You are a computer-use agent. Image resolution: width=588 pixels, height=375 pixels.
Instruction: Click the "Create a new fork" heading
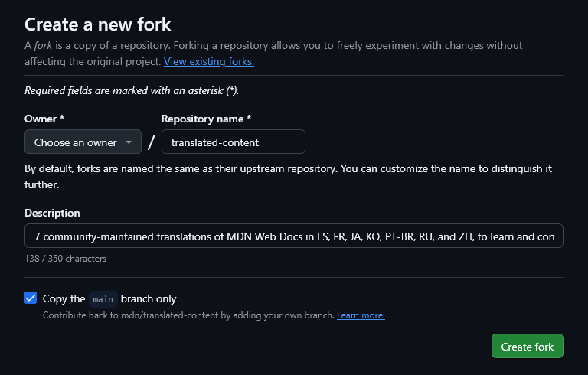click(98, 25)
